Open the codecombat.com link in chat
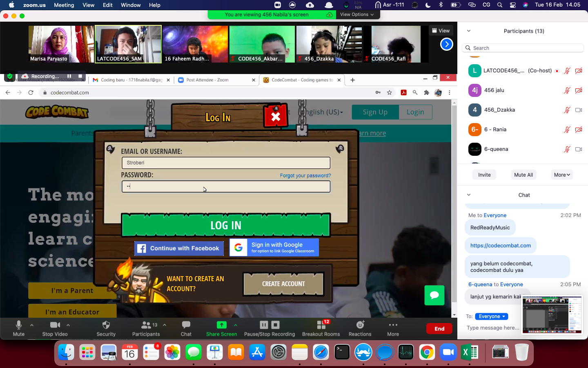This screenshot has height=368, width=588. (501, 245)
